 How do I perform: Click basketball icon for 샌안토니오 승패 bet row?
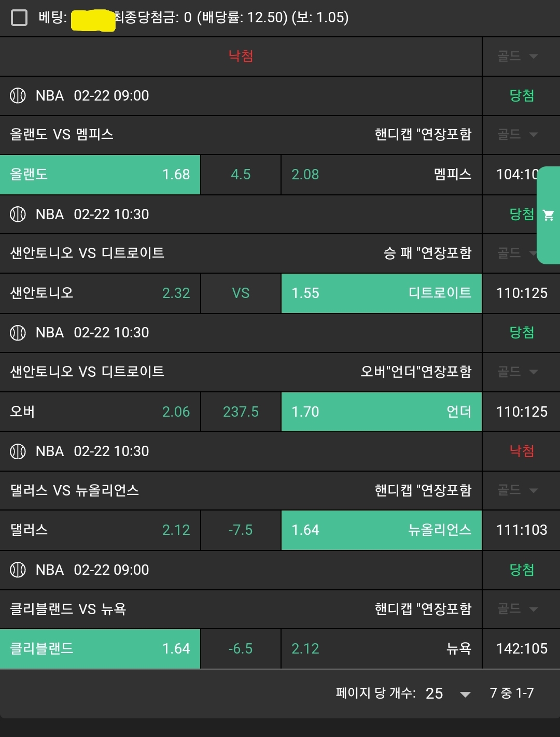tap(18, 214)
